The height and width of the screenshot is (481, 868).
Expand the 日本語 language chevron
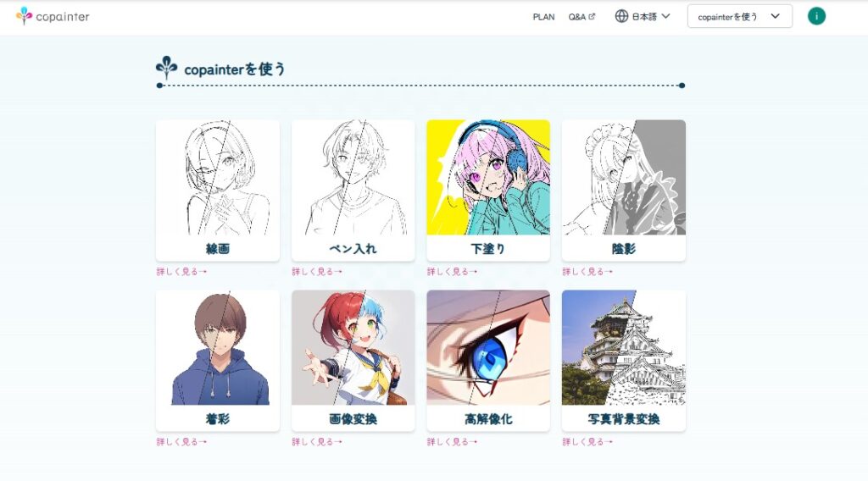tap(666, 16)
